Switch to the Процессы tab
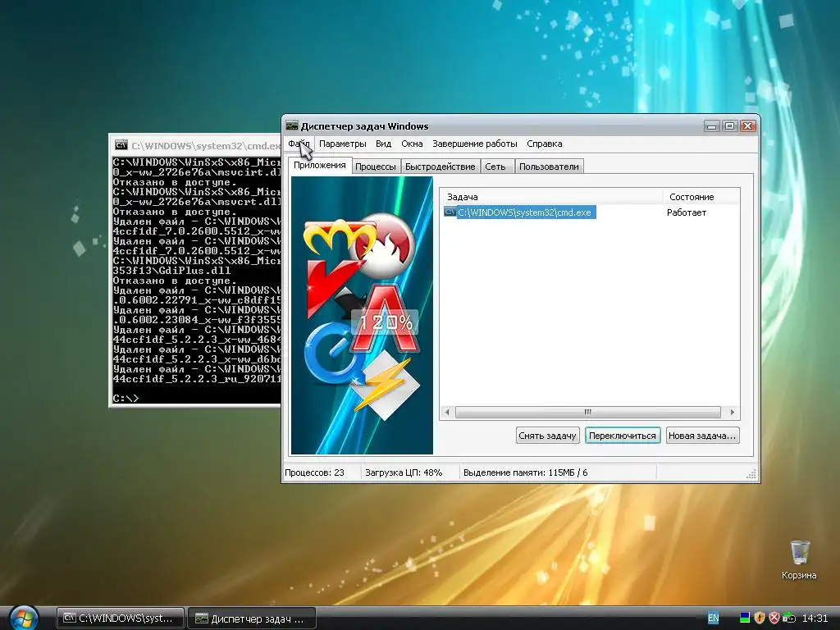The height and width of the screenshot is (630, 840). pos(376,167)
